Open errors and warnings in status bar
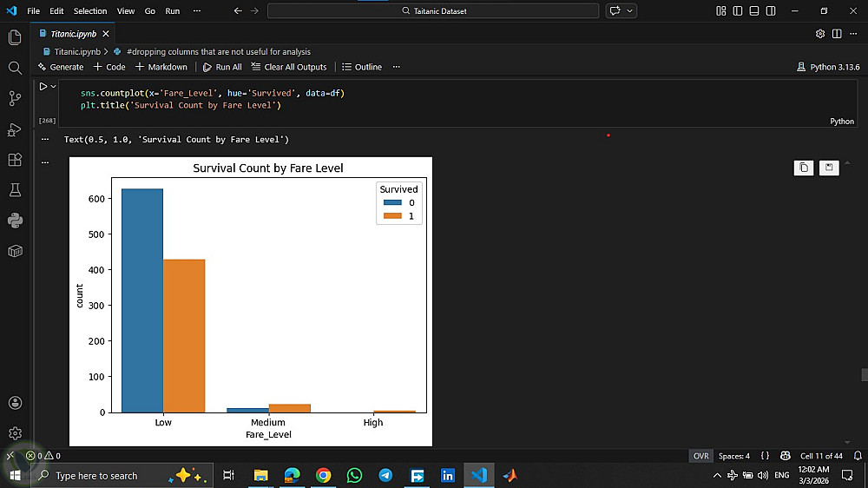Viewport: 868px width, 488px height. 43,456
